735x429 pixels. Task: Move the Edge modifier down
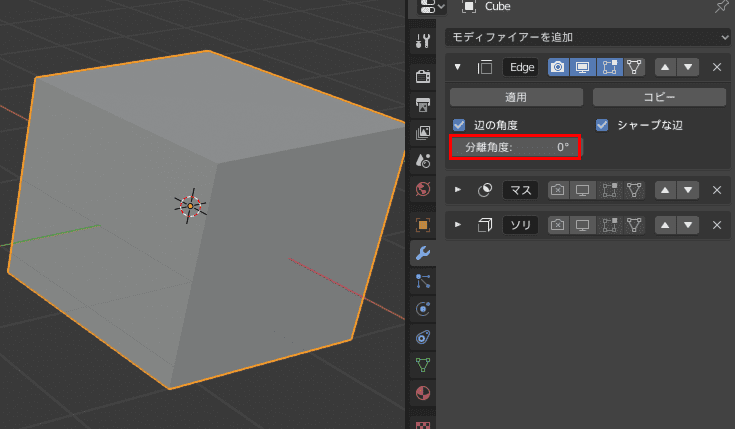[688, 67]
